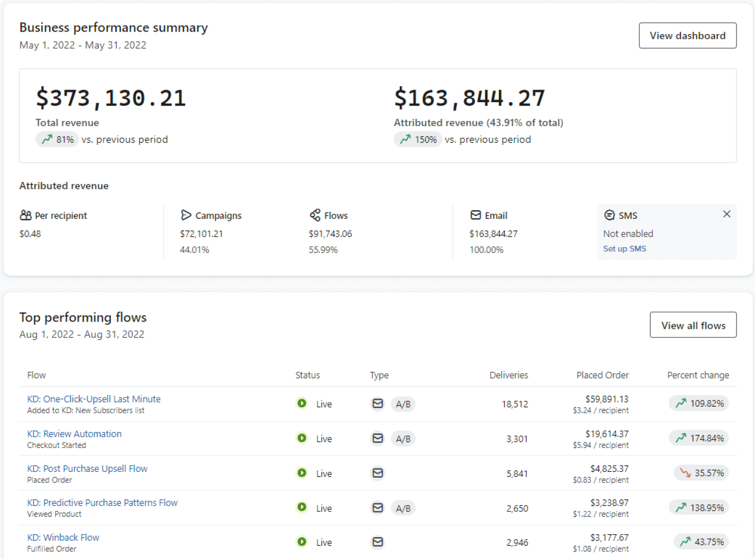The image size is (755, 560).
Task: Click the Deliveries column header
Action: [509, 375]
